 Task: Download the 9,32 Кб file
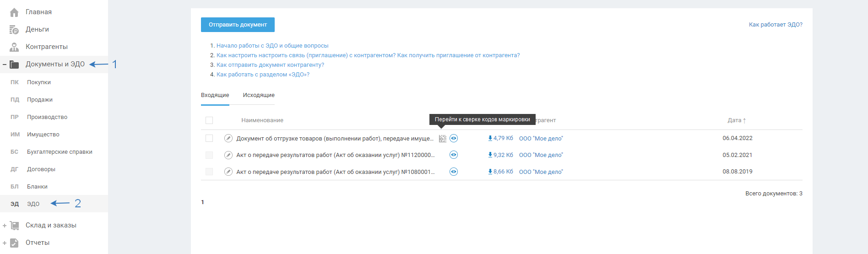click(x=500, y=155)
